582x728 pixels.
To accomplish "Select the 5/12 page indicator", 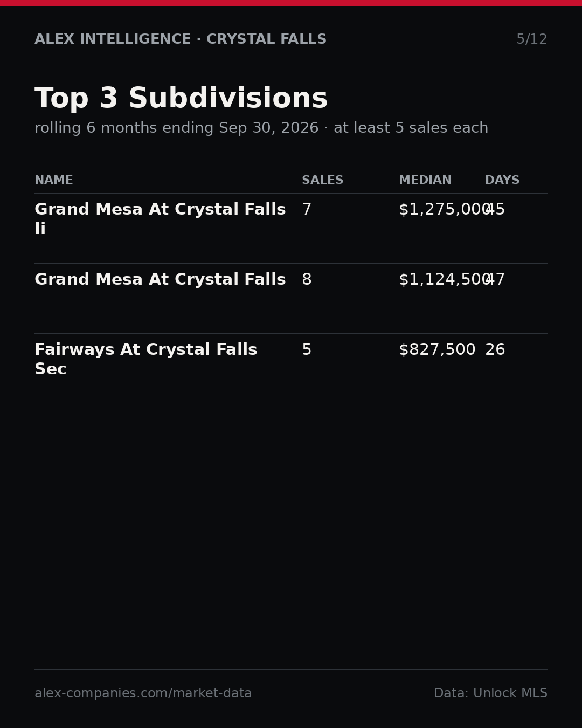I will pos(532,39).
